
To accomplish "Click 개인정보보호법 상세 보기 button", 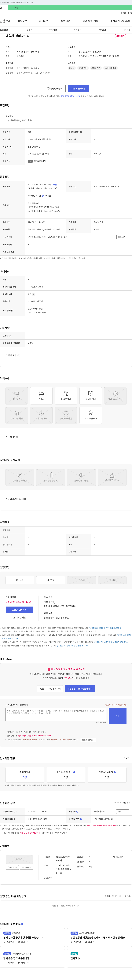I will pyautogui.click(x=50, y=689).
